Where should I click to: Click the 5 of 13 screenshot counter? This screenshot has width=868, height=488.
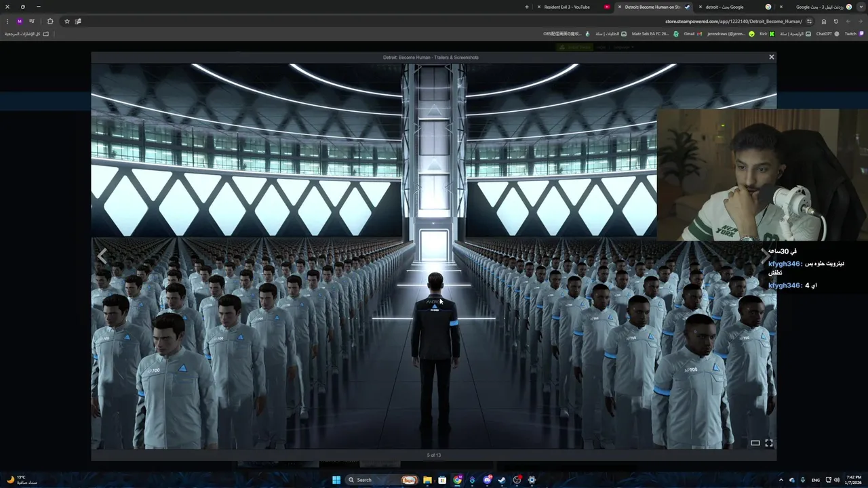pos(434,455)
